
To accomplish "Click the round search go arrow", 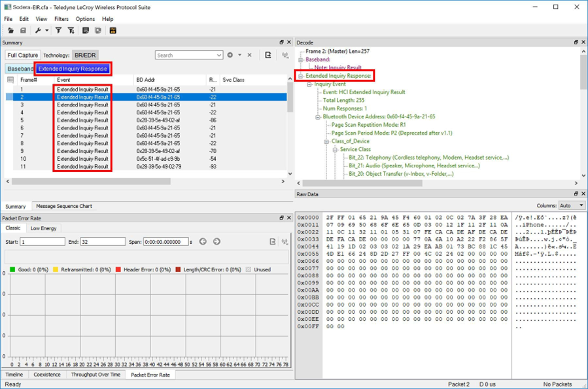I will tap(230, 55).
